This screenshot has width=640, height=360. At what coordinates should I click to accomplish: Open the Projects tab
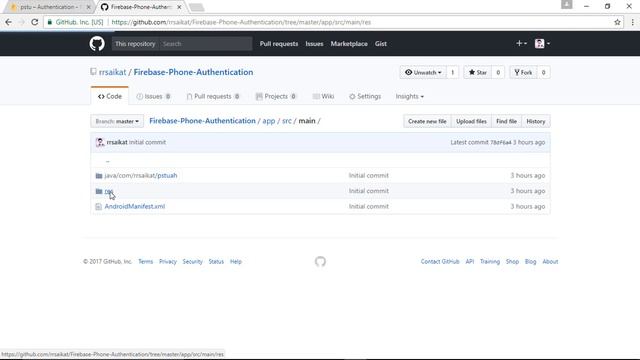[x=276, y=96]
